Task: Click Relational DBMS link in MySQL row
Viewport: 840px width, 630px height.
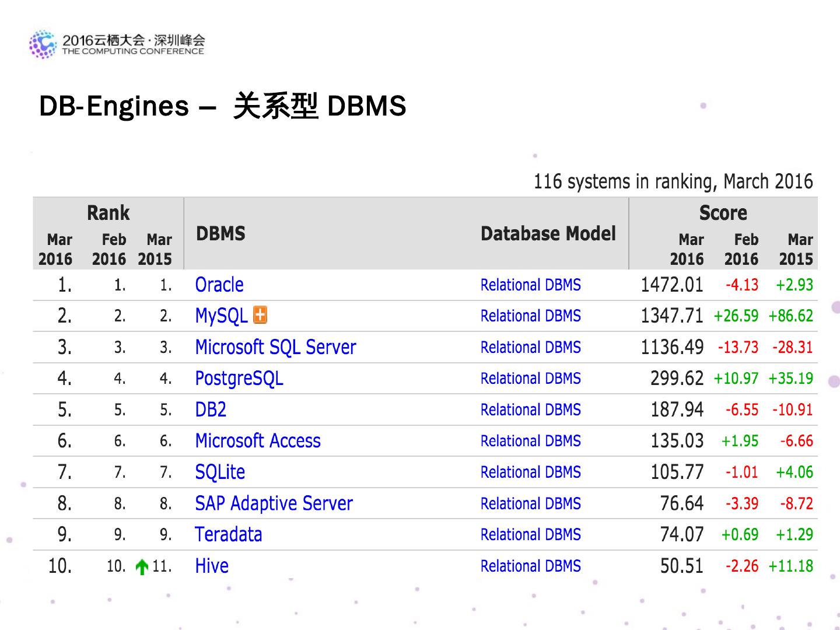Action: coord(531,316)
